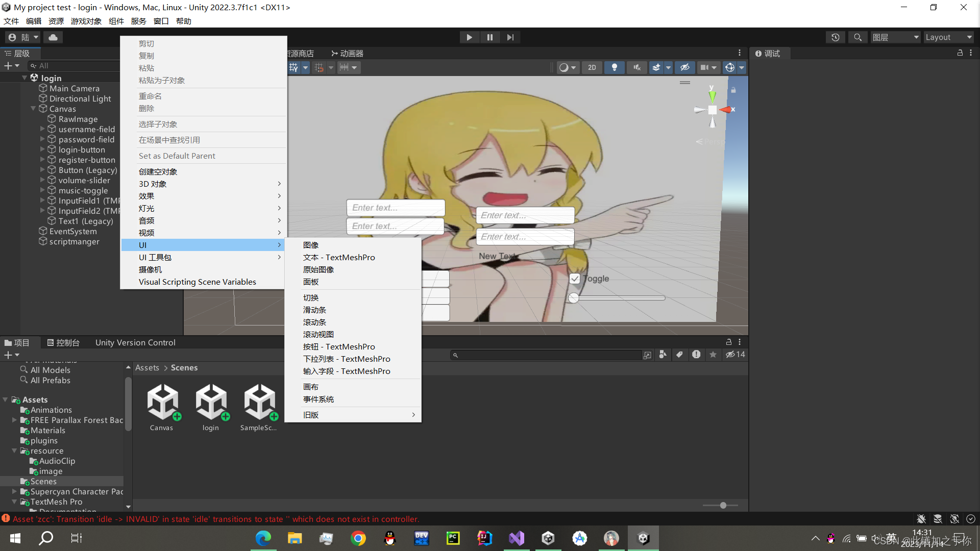Image resolution: width=980 pixels, height=551 pixels.
Task: Open the gizmos dropdown arrow
Action: [742, 67]
